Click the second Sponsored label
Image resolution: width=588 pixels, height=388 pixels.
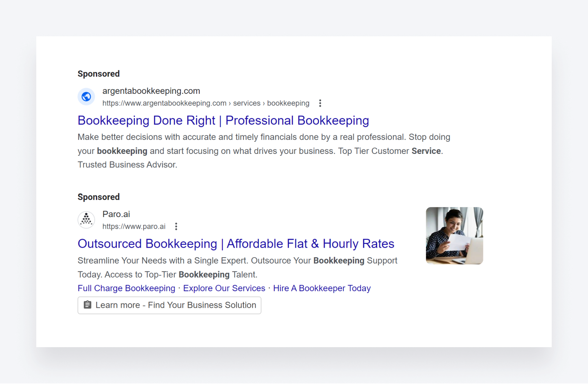click(x=98, y=197)
